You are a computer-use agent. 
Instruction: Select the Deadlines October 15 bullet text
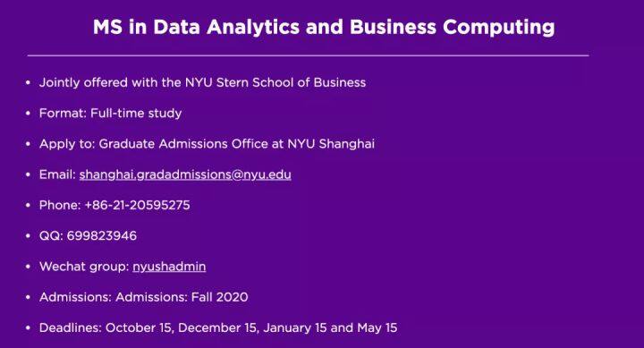218,327
